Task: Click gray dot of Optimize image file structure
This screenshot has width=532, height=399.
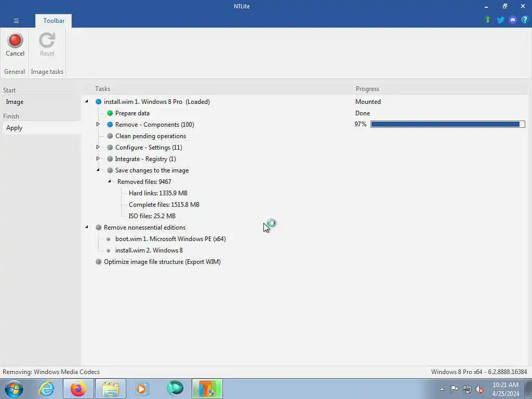Action: 98,262
